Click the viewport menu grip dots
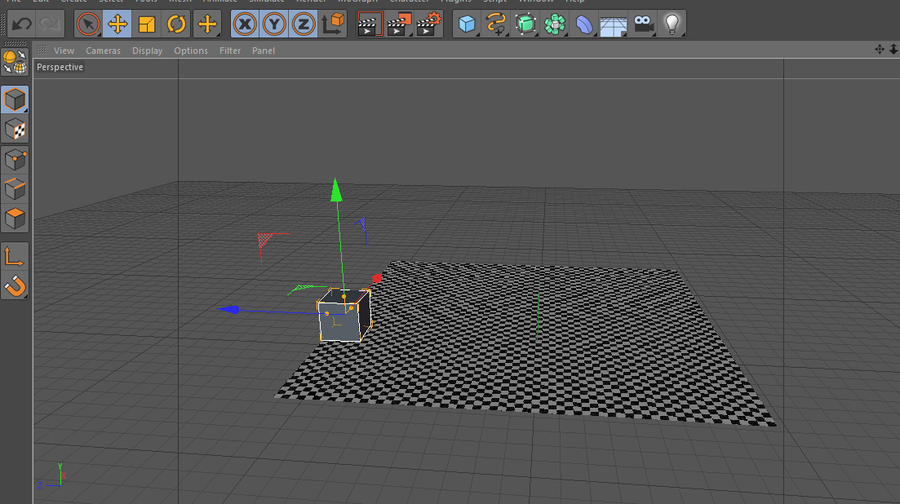 41,50
